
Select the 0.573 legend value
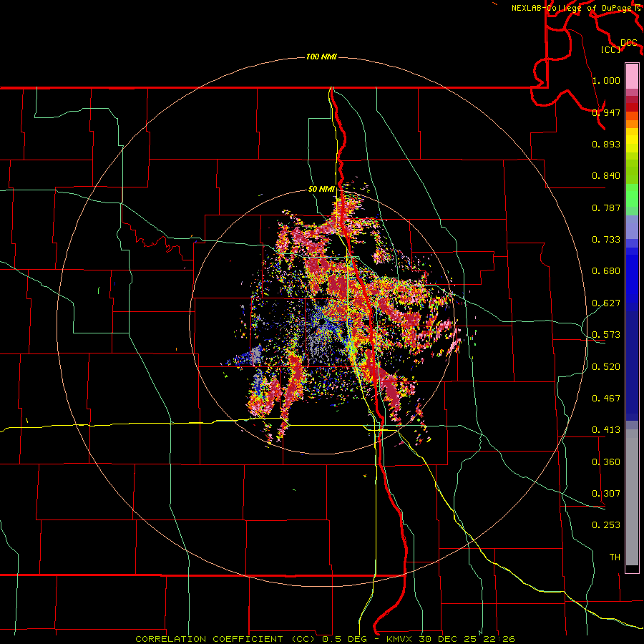click(606, 335)
